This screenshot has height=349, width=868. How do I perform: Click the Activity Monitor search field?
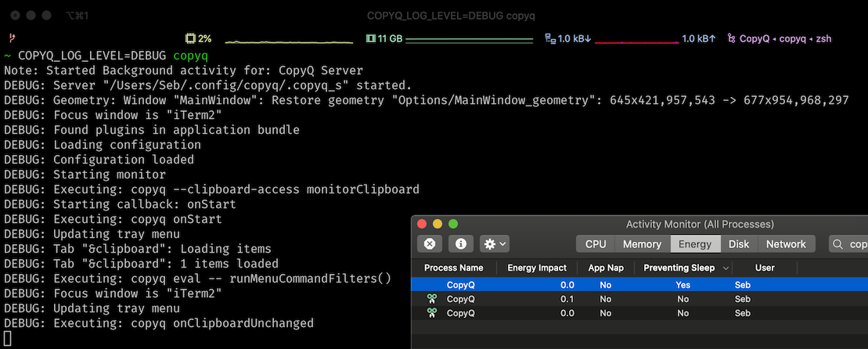848,244
